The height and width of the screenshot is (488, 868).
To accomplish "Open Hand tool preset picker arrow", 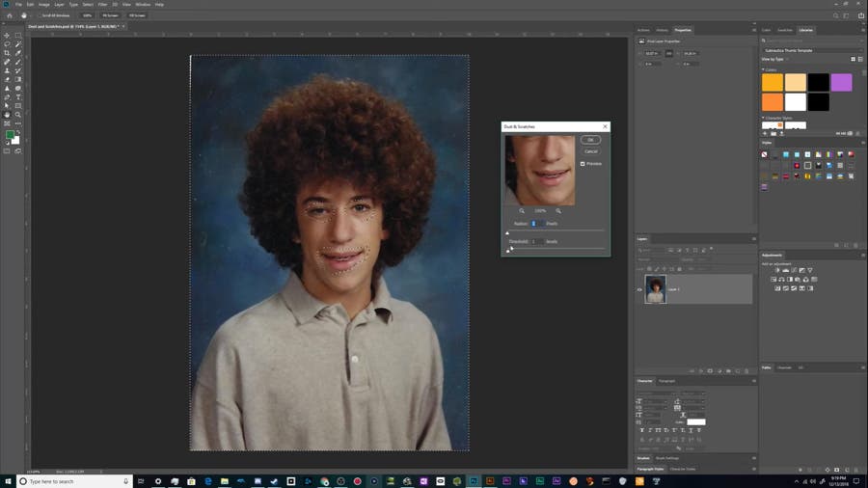I will pyautogui.click(x=29, y=15).
